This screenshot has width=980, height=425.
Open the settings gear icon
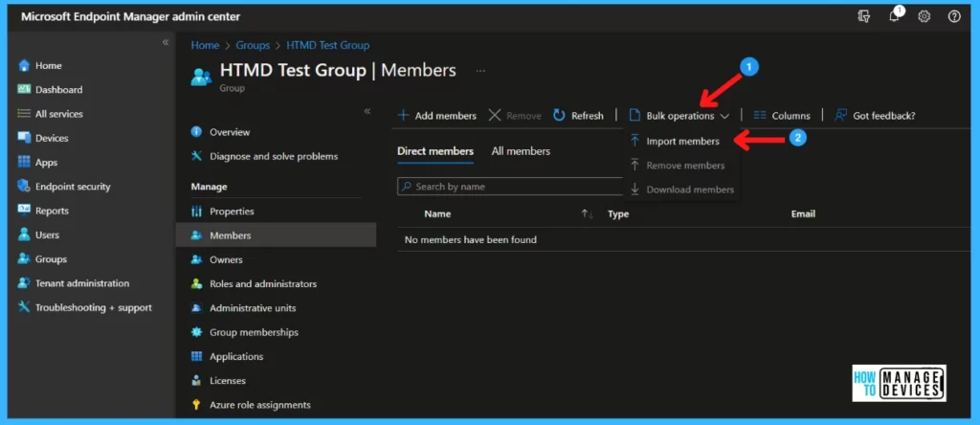pos(924,17)
